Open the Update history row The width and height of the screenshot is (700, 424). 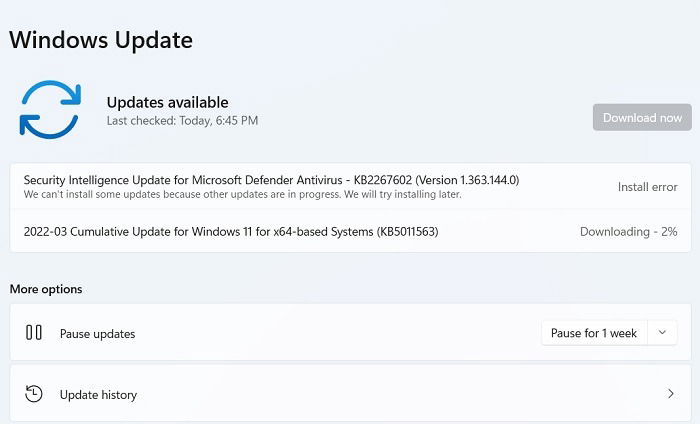click(350, 394)
